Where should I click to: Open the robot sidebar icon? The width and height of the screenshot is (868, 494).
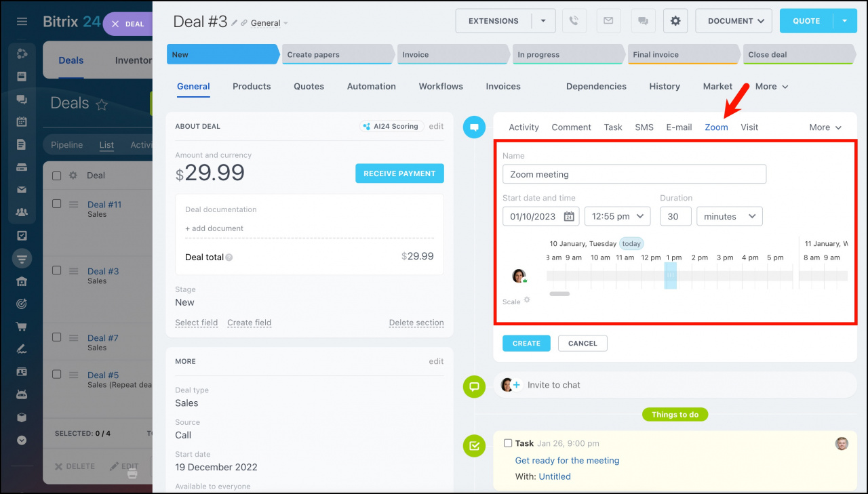pos(22,394)
